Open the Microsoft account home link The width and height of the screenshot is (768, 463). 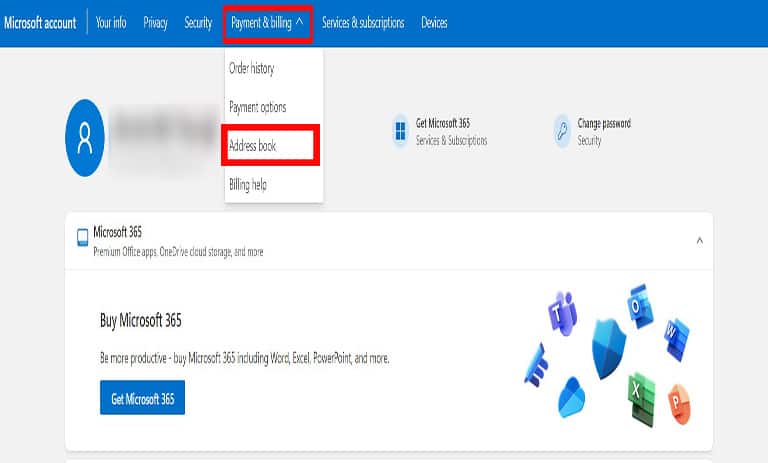pyautogui.click(x=40, y=23)
